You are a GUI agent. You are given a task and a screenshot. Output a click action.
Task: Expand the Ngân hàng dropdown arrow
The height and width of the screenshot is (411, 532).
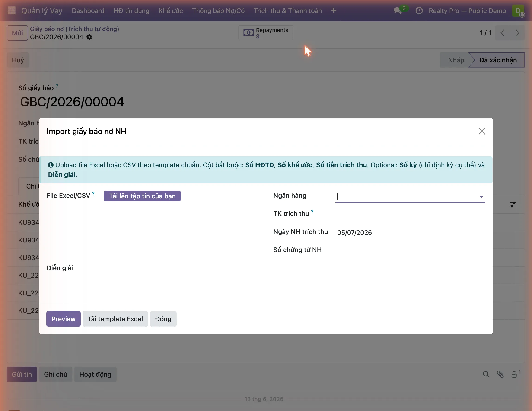tap(481, 197)
